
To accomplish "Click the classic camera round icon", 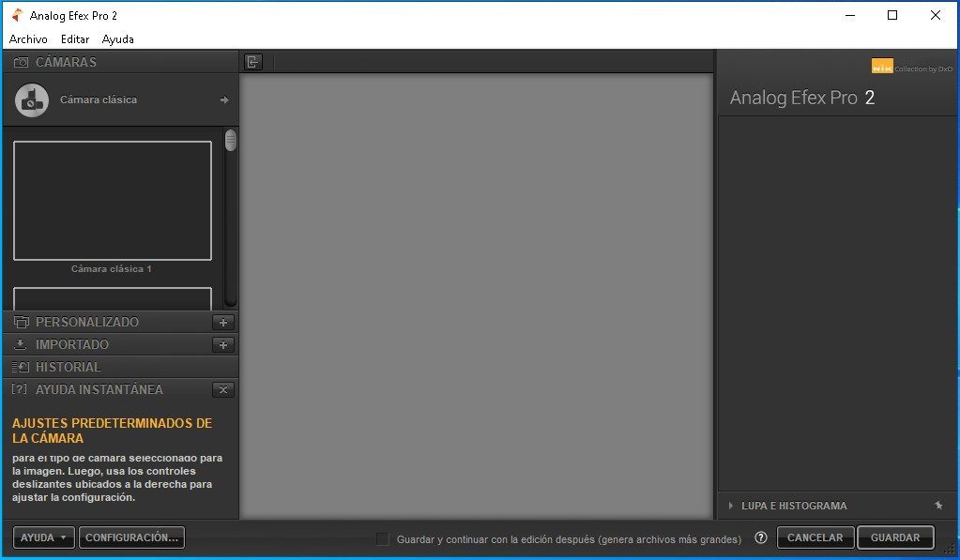I will click(32, 99).
